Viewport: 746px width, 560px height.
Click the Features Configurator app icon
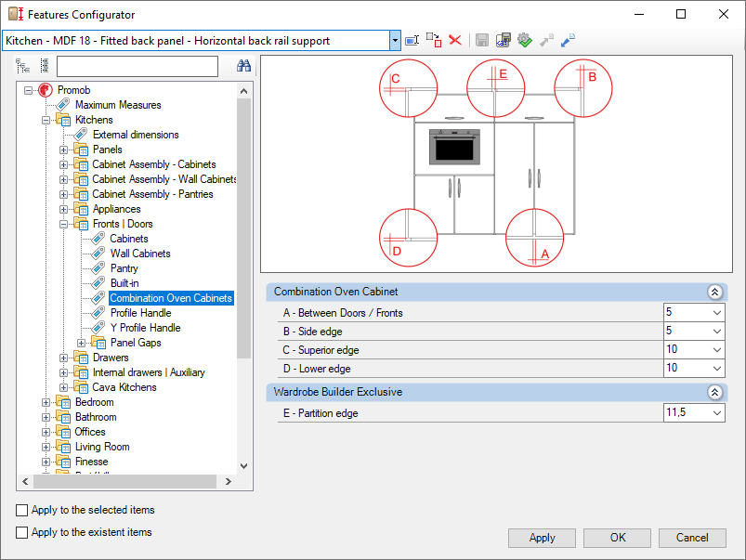[x=16, y=14]
